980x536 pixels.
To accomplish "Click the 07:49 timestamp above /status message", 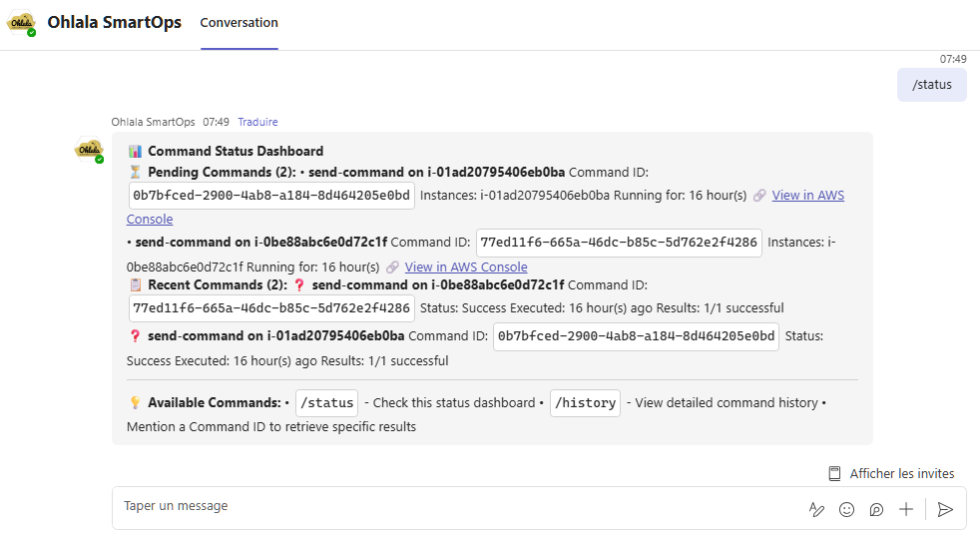I will click(953, 59).
